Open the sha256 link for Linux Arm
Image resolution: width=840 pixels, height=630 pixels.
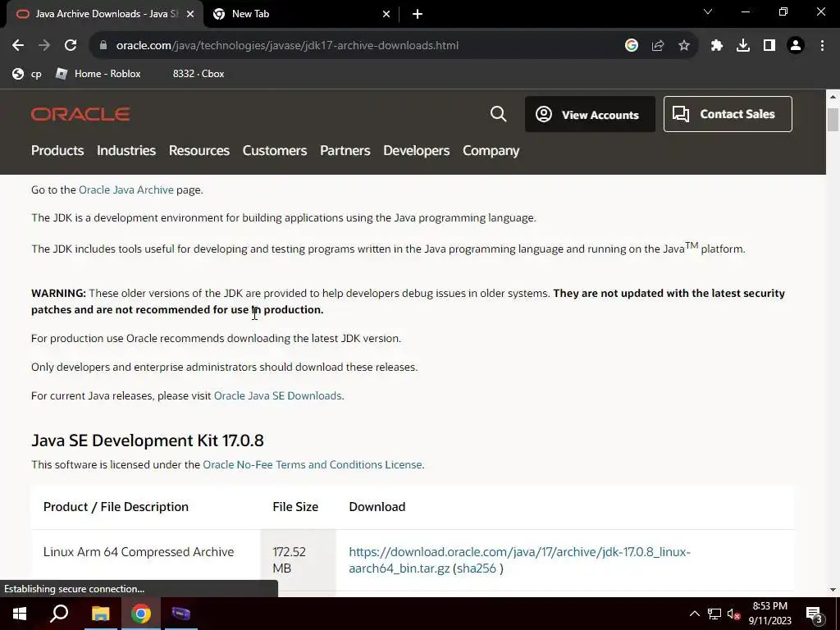(x=477, y=568)
